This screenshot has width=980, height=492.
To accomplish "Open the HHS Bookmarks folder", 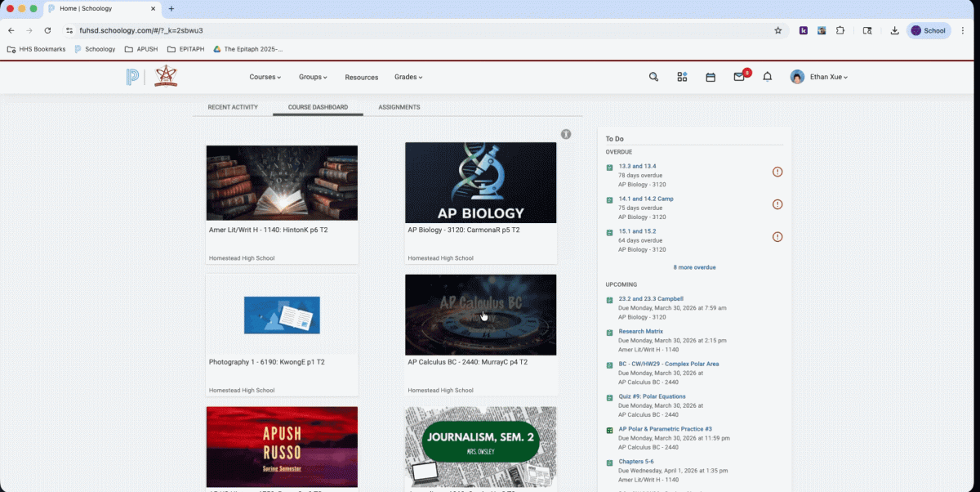I will (36, 49).
